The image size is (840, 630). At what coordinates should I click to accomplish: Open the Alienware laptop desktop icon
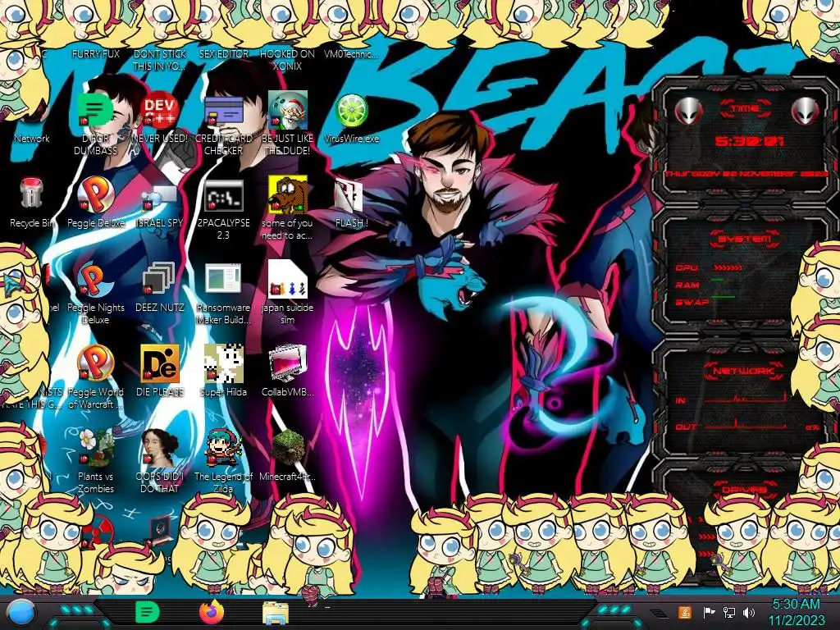[161, 531]
